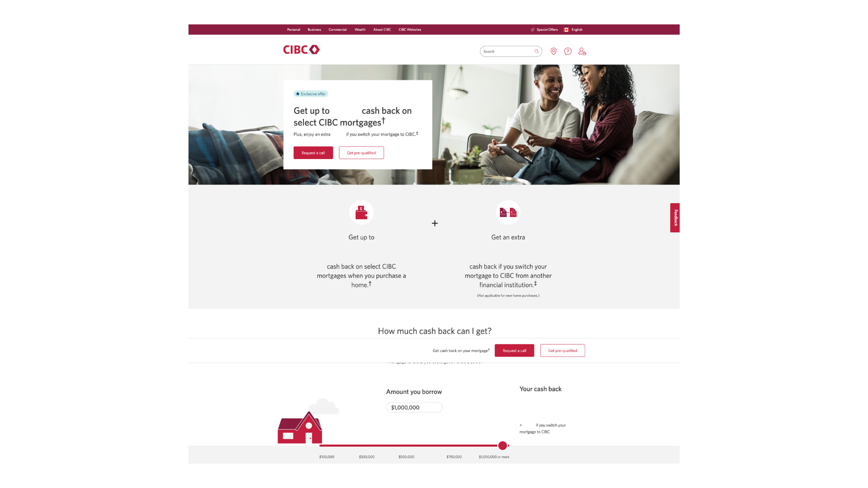Click the location pin icon
This screenshot has width=868, height=488.
point(554,51)
